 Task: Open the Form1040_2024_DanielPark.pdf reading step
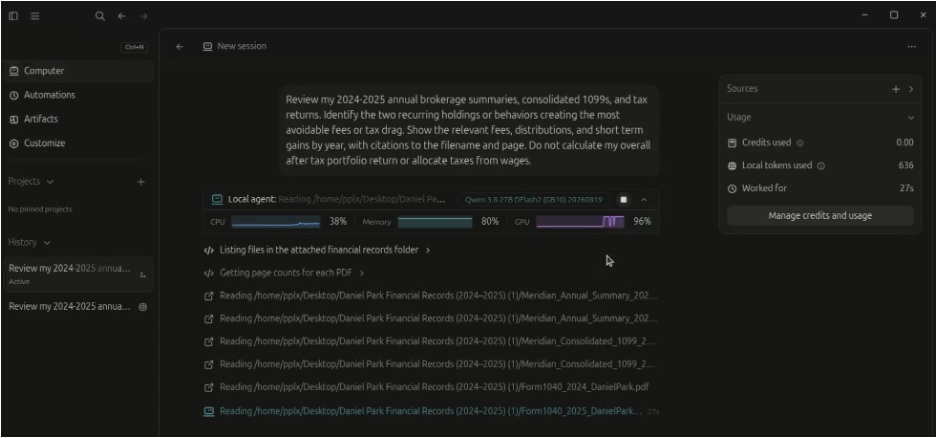434,387
